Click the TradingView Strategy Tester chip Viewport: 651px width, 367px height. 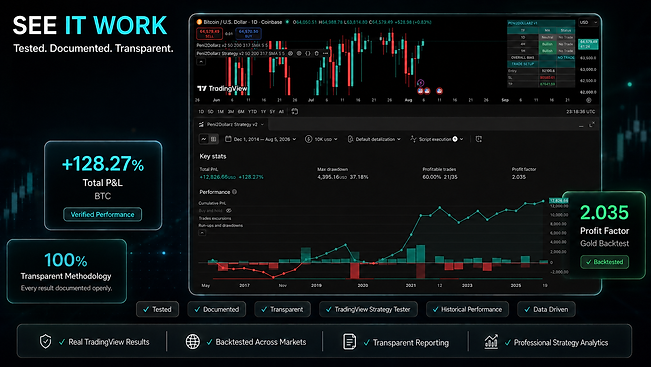[x=368, y=309]
